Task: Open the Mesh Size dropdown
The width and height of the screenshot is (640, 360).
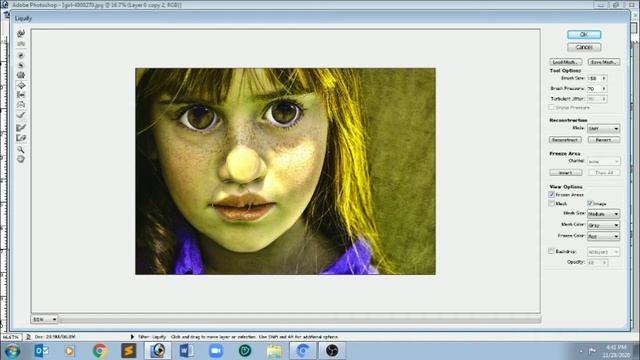Action: coord(603,214)
